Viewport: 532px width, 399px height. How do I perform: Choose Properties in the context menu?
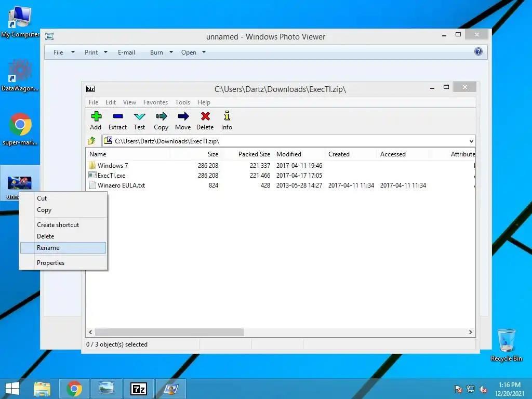pos(63,262)
